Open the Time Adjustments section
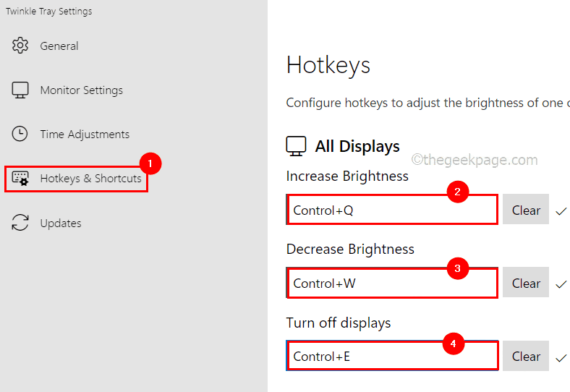The image size is (570, 392). [x=85, y=134]
